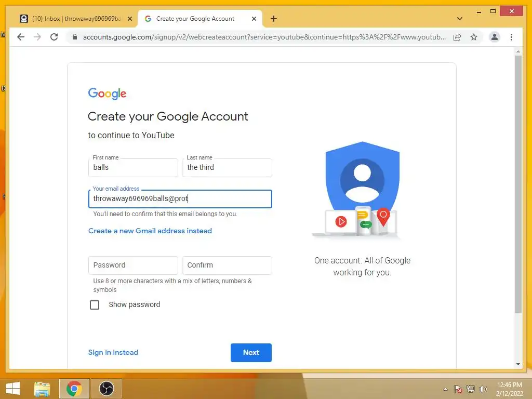Maximize the Chrome window
The width and height of the screenshot is (532, 399).
click(x=493, y=11)
